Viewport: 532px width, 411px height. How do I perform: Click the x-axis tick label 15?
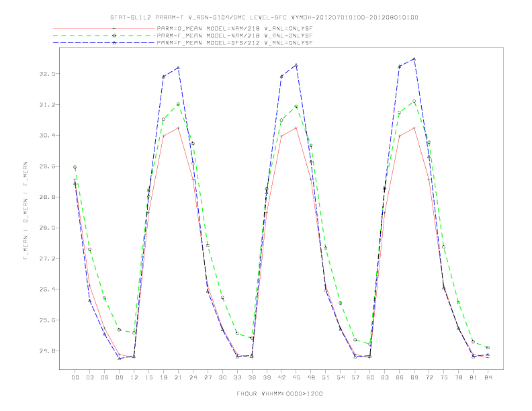148,377
